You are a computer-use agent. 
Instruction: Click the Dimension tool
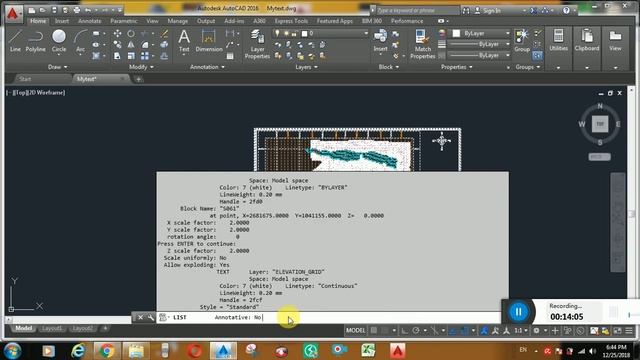[x=209, y=41]
